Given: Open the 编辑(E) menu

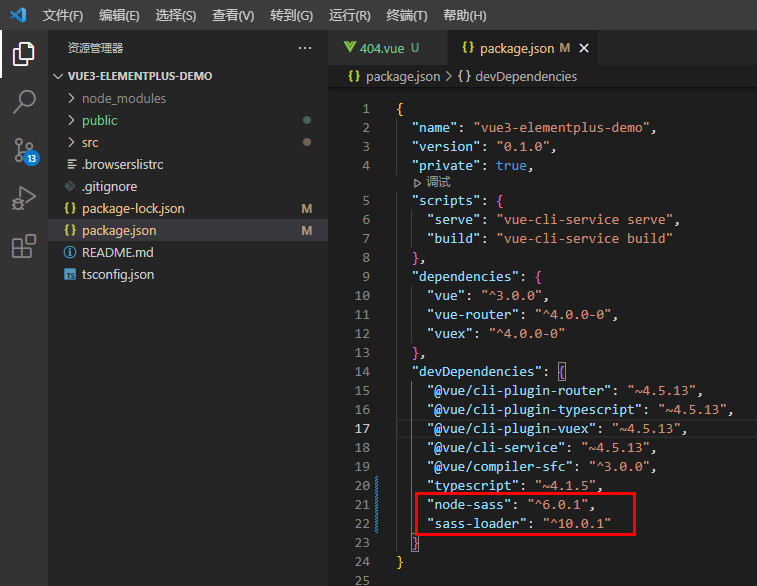Looking at the screenshot, I should coord(119,15).
